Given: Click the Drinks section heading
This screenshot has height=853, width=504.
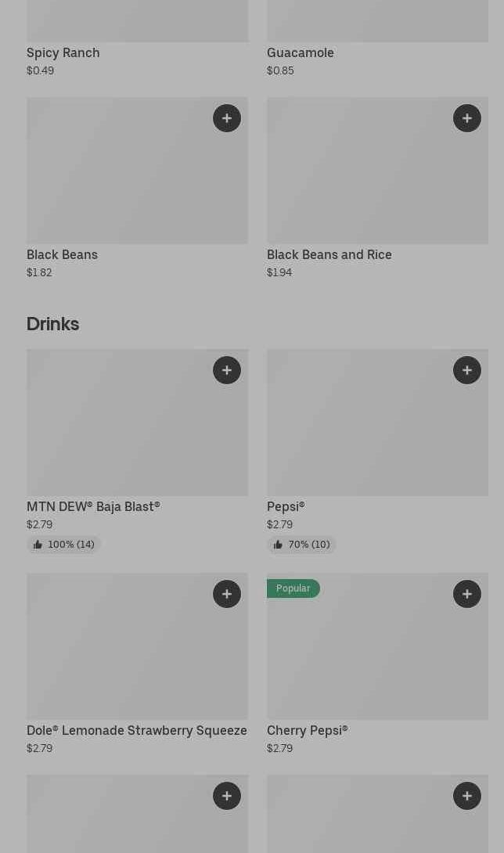Looking at the screenshot, I should [52, 324].
